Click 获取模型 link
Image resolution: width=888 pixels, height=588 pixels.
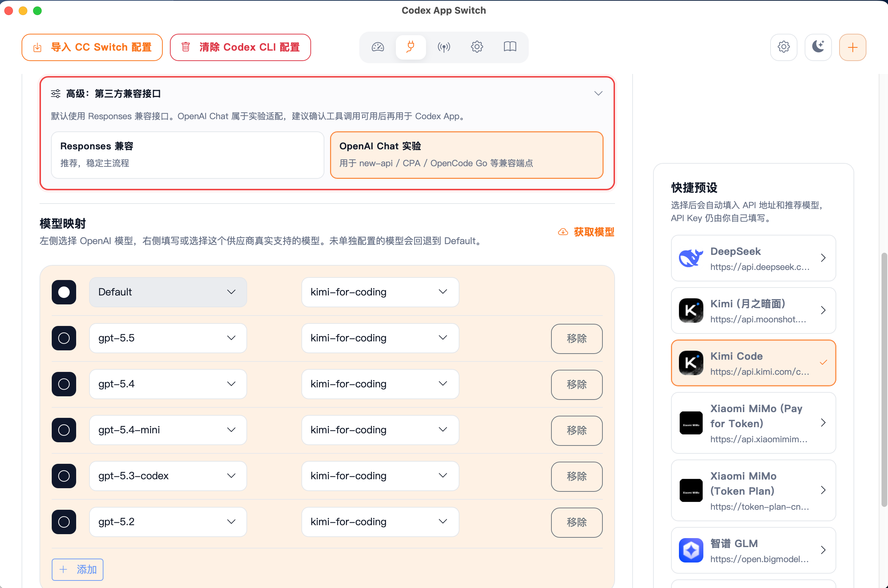(x=586, y=232)
